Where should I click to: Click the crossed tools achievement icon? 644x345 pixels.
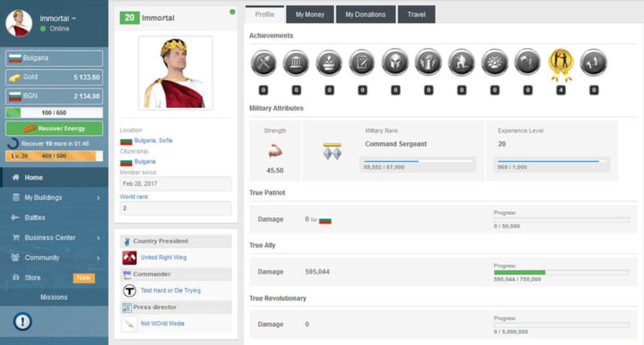pos(263,62)
